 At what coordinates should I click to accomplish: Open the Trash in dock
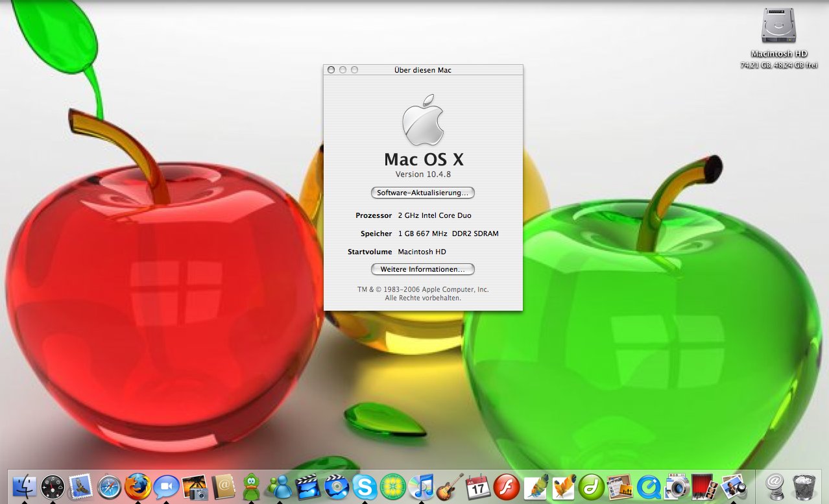tap(804, 486)
